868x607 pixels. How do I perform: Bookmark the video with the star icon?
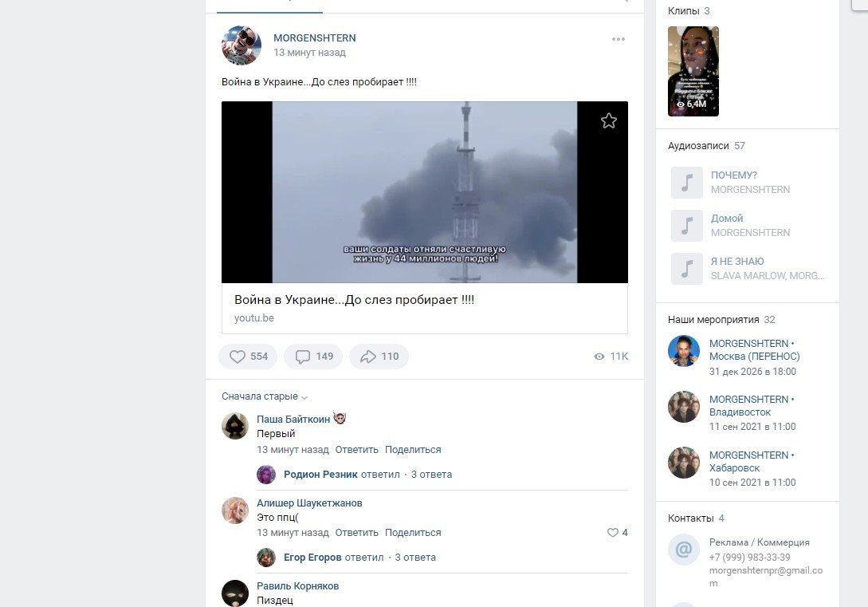click(x=609, y=120)
